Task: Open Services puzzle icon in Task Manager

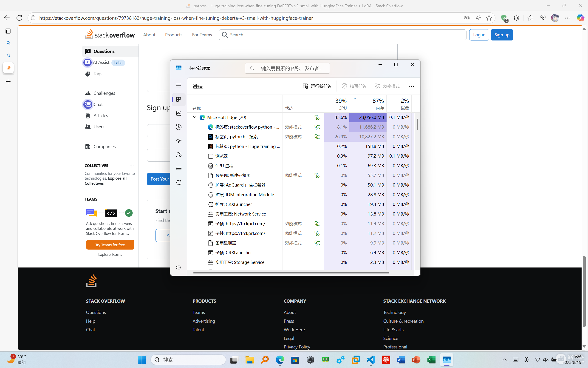Action: 179,182
